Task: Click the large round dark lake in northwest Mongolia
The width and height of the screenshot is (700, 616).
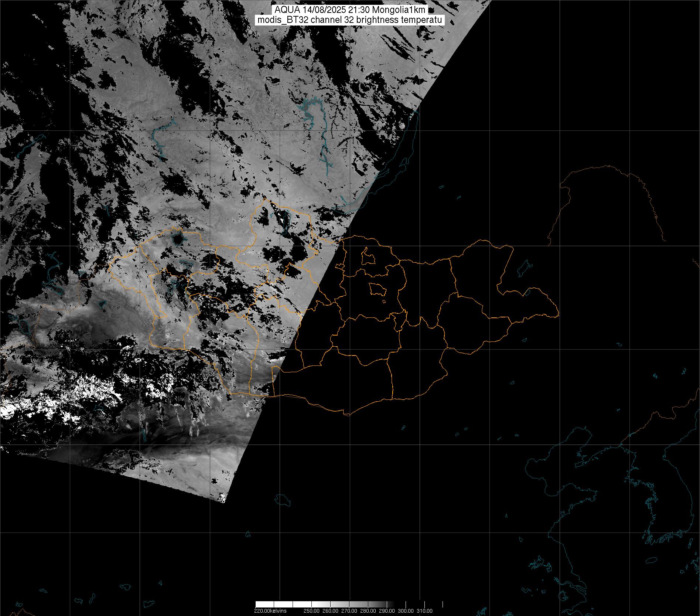Action: coord(178,240)
